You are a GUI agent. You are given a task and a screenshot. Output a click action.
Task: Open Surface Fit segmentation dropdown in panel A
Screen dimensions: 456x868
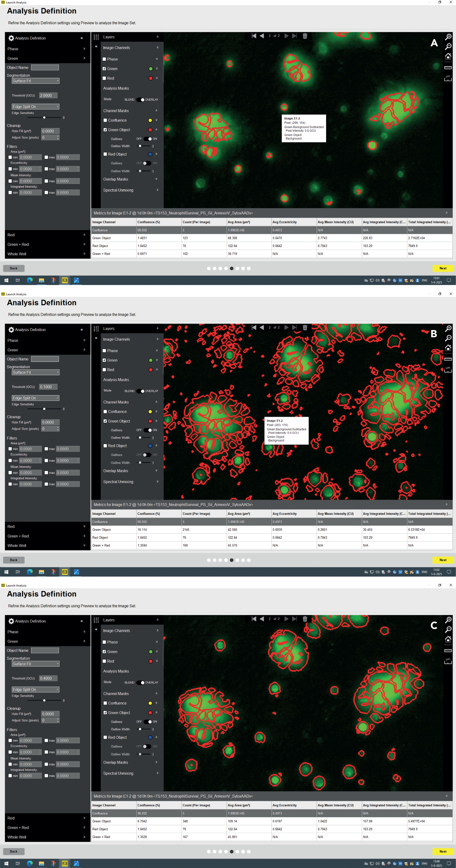coord(35,81)
